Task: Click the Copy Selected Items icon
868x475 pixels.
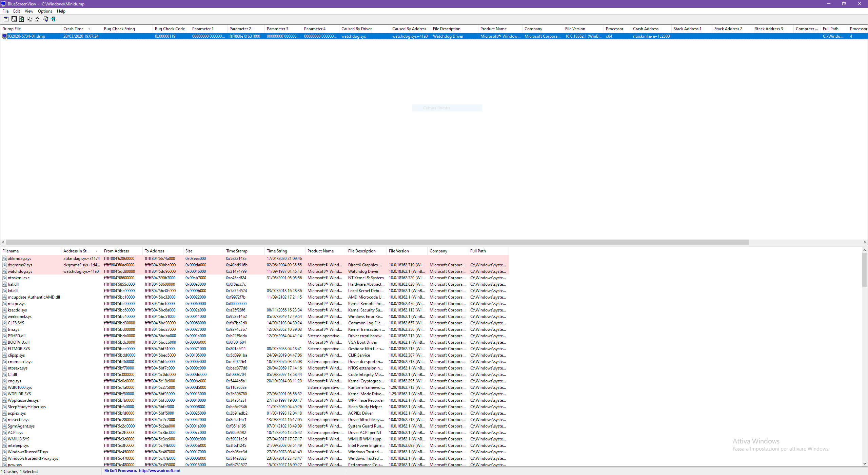Action: coord(29,19)
